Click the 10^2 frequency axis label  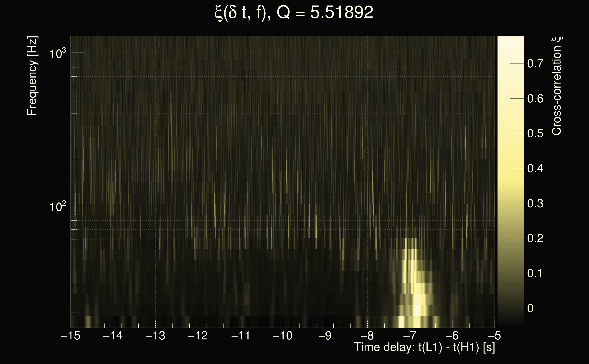pyautogui.click(x=57, y=207)
